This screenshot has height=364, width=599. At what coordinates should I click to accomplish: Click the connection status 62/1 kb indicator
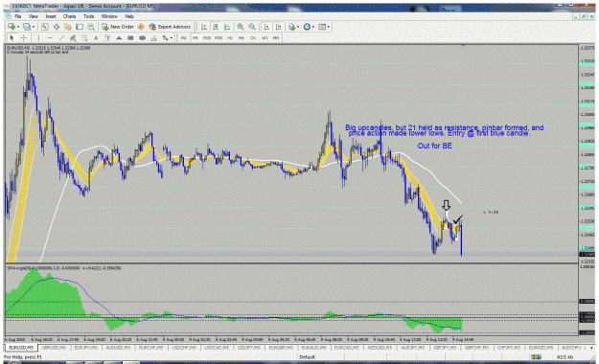click(x=564, y=356)
